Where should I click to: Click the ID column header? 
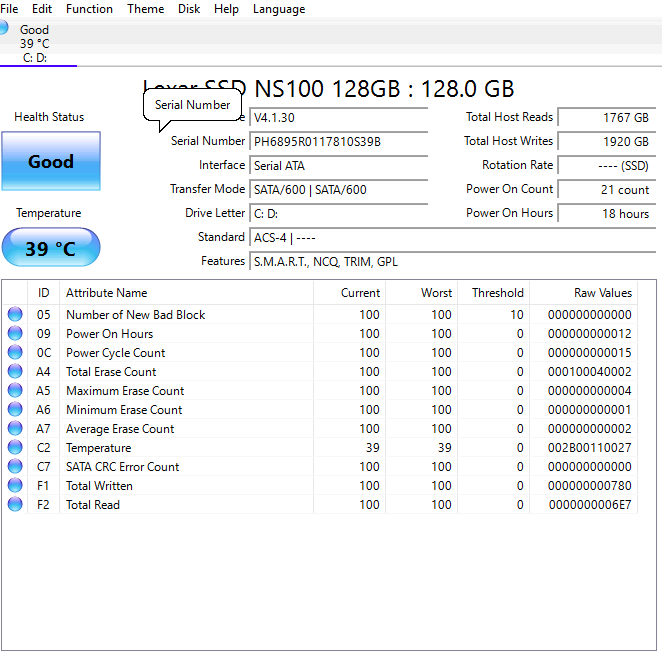pos(43,293)
